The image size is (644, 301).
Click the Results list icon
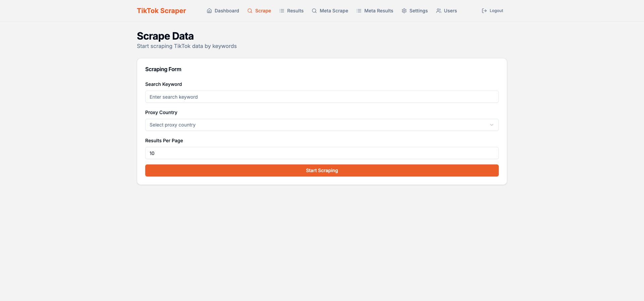282,11
